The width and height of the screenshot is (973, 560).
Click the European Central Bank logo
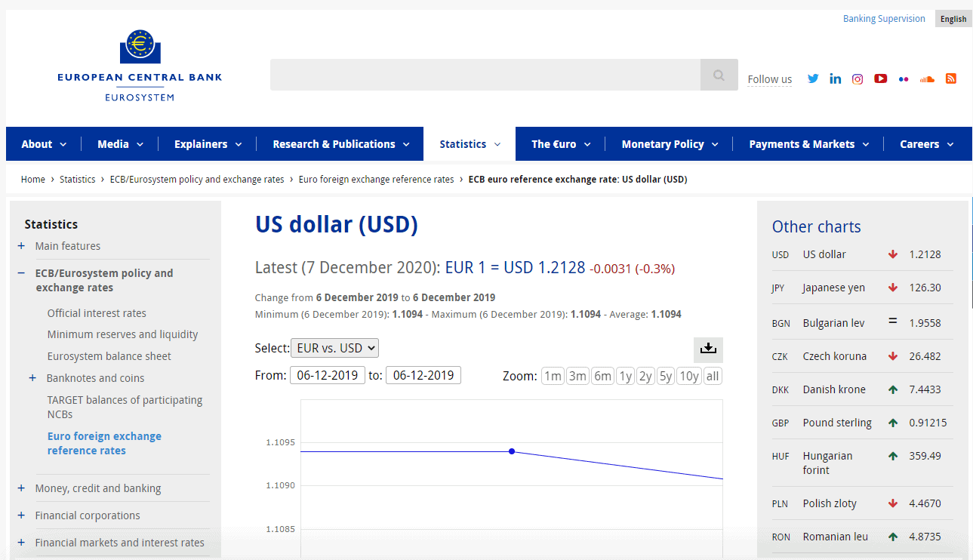click(140, 66)
